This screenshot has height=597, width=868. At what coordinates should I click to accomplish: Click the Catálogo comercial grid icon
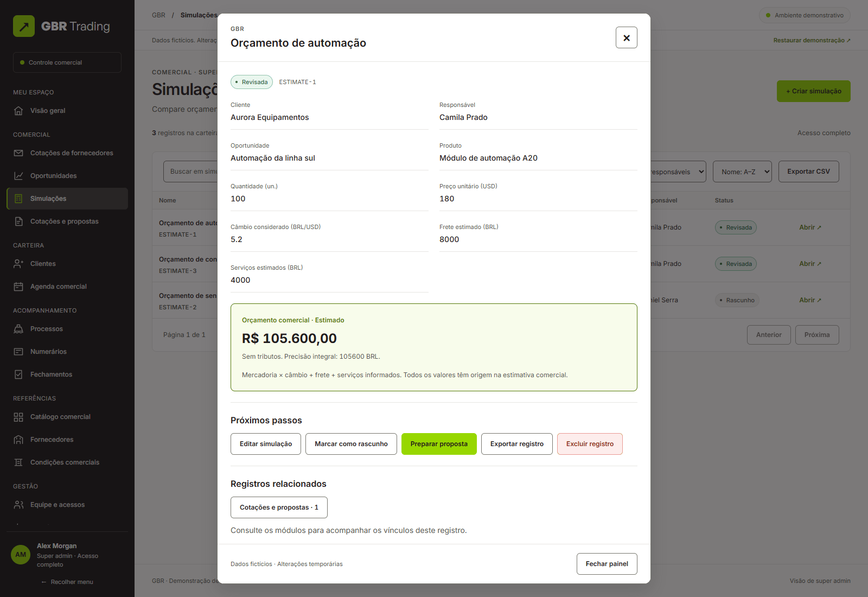click(18, 417)
